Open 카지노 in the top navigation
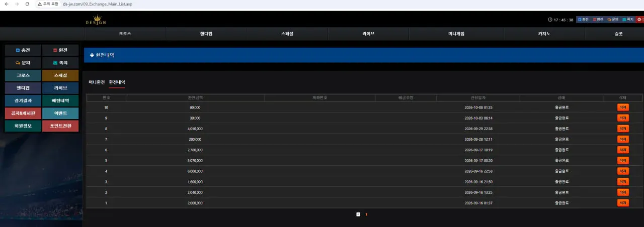Screen dimensions: 644x227 tap(544, 34)
